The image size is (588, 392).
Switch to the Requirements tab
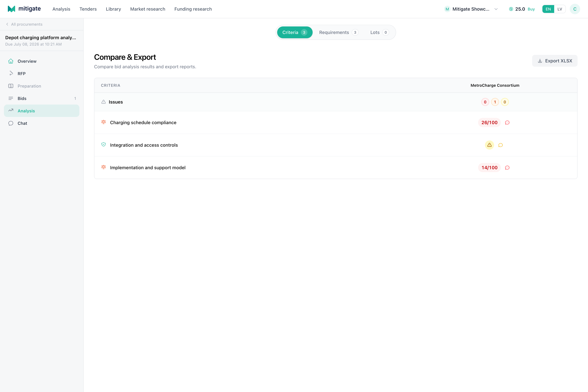pos(339,32)
